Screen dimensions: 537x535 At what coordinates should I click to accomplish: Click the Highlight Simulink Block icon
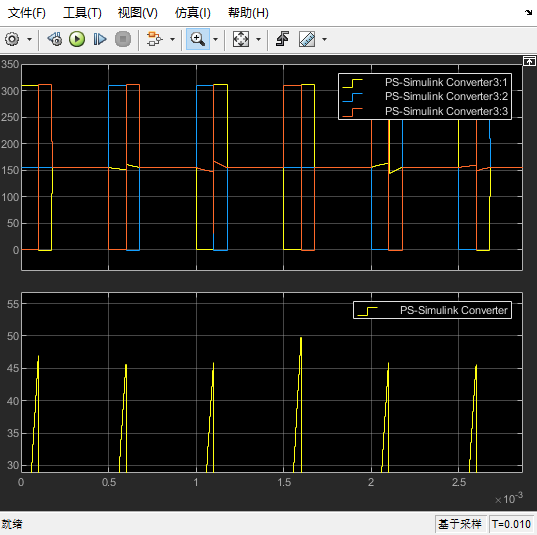pyautogui.click(x=154, y=39)
